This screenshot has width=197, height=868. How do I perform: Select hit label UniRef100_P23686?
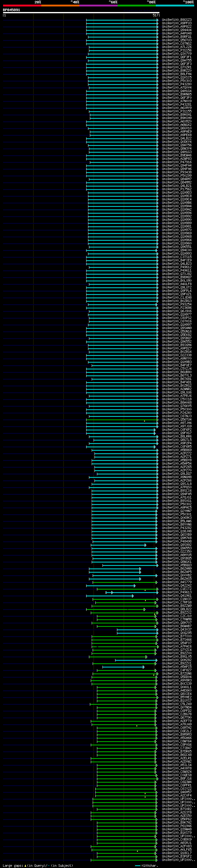[x=177, y=308]
